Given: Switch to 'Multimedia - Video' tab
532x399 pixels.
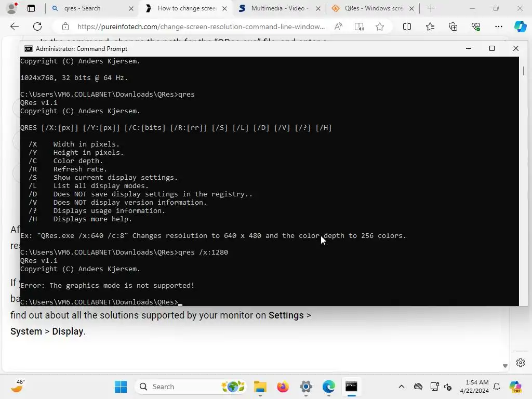Looking at the screenshot, I should coord(279,8).
